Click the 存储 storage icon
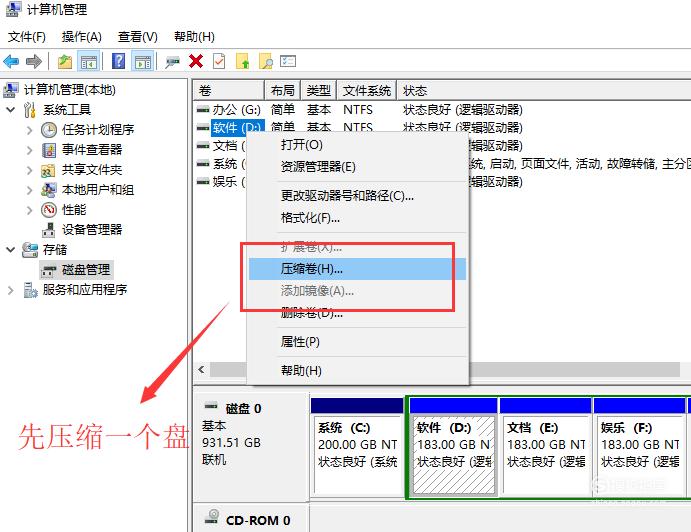 [x=30, y=250]
